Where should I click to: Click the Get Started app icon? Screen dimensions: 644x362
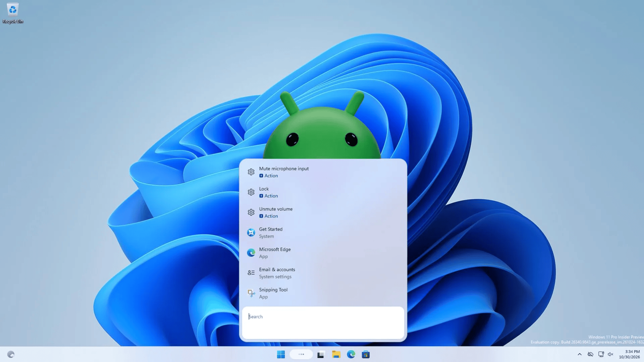(x=251, y=232)
